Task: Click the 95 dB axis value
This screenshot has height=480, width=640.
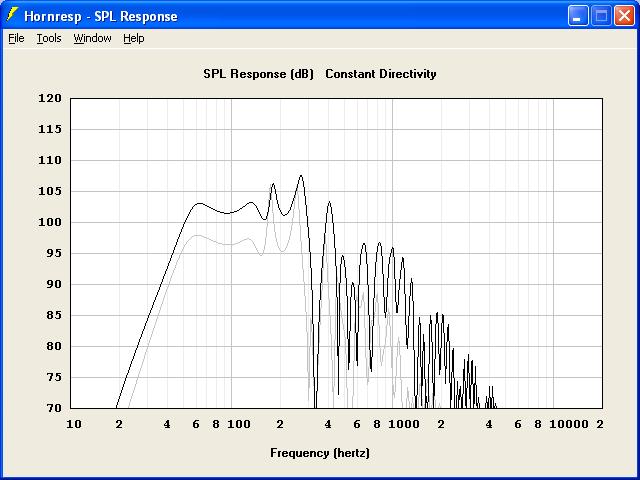Action: click(53, 253)
